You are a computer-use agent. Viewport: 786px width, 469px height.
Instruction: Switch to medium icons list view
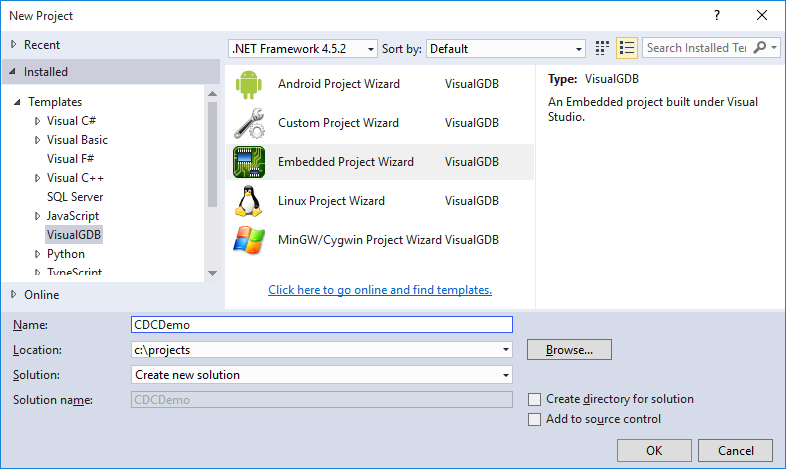(x=627, y=48)
